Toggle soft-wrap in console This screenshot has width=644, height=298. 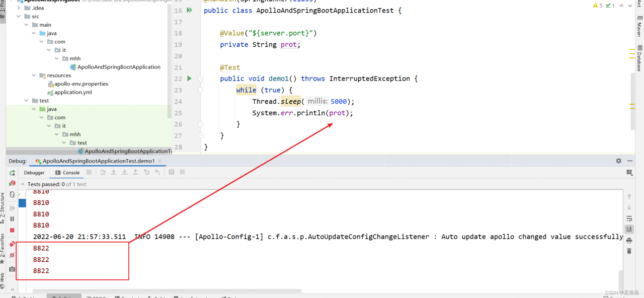click(x=629, y=218)
